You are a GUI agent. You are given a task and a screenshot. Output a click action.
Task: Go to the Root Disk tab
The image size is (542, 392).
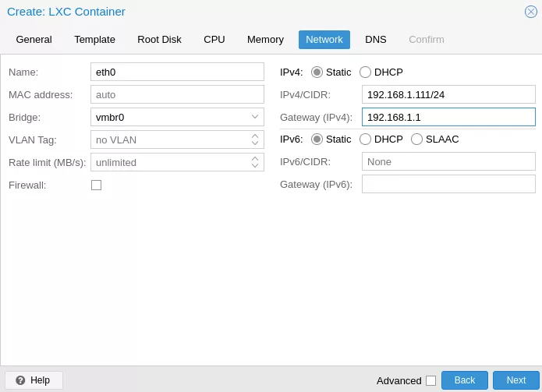tap(159, 40)
